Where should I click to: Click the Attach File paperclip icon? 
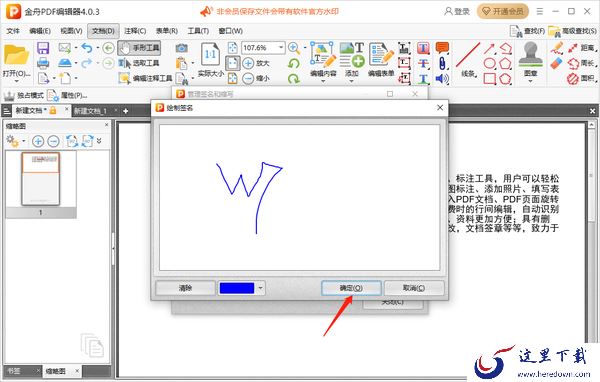pos(442,63)
